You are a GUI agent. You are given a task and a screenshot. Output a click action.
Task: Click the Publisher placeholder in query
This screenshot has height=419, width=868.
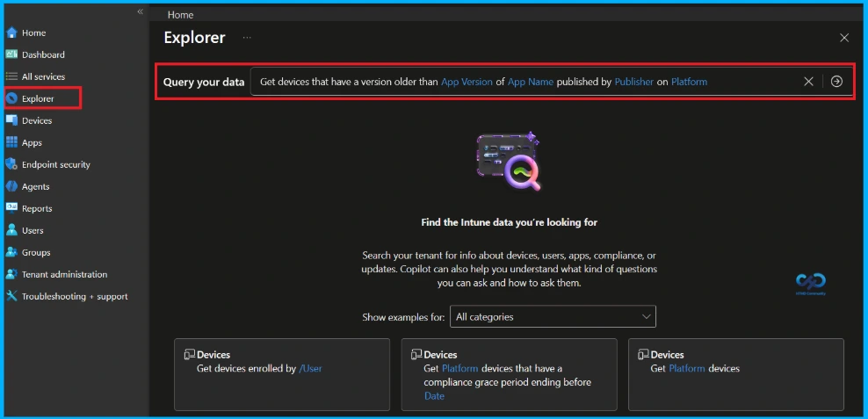(633, 82)
